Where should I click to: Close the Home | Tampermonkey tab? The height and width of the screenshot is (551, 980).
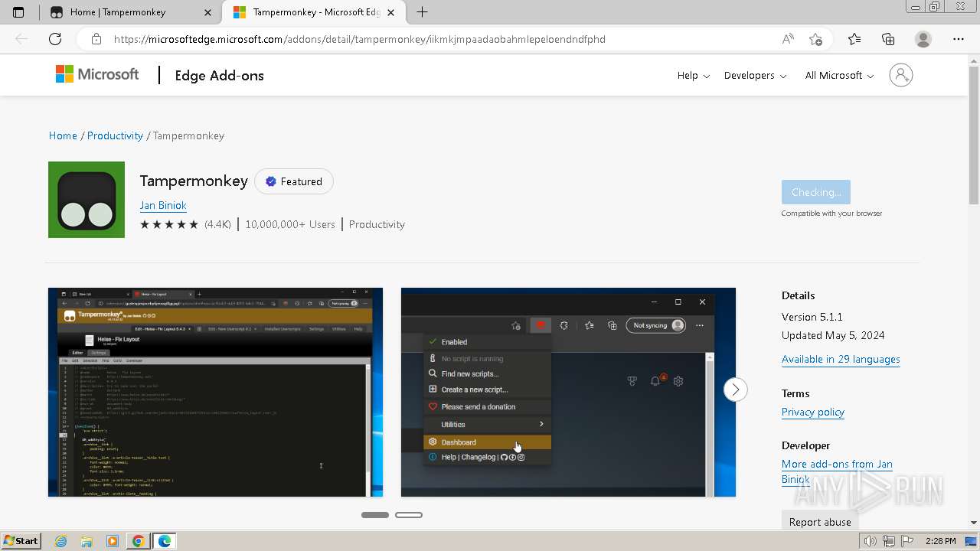coord(208,12)
